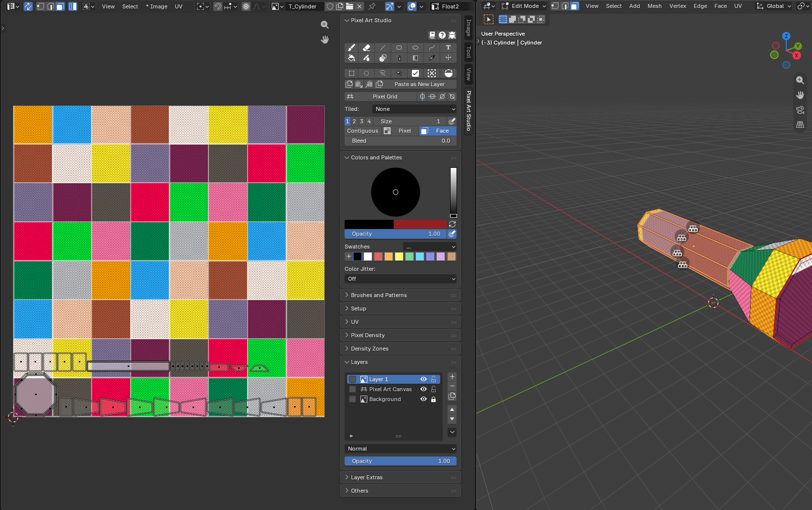Open the documentation book icon
Viewport: 812px width, 510px height.
(432, 35)
